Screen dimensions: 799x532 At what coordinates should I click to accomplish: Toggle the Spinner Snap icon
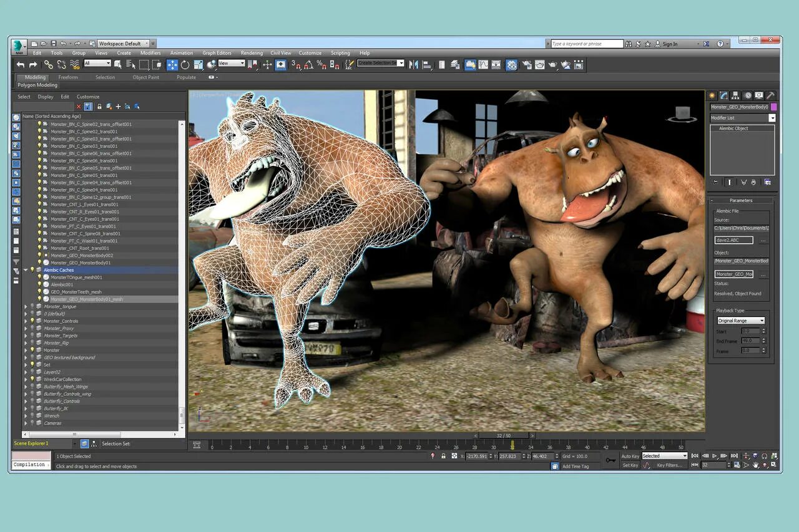tap(335, 64)
